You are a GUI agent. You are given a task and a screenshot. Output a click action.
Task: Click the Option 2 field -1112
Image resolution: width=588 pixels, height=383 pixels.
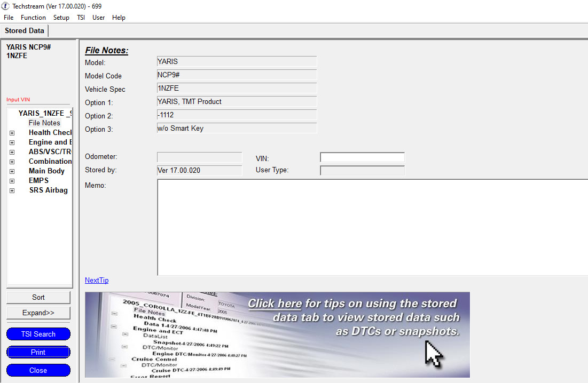[x=237, y=115]
